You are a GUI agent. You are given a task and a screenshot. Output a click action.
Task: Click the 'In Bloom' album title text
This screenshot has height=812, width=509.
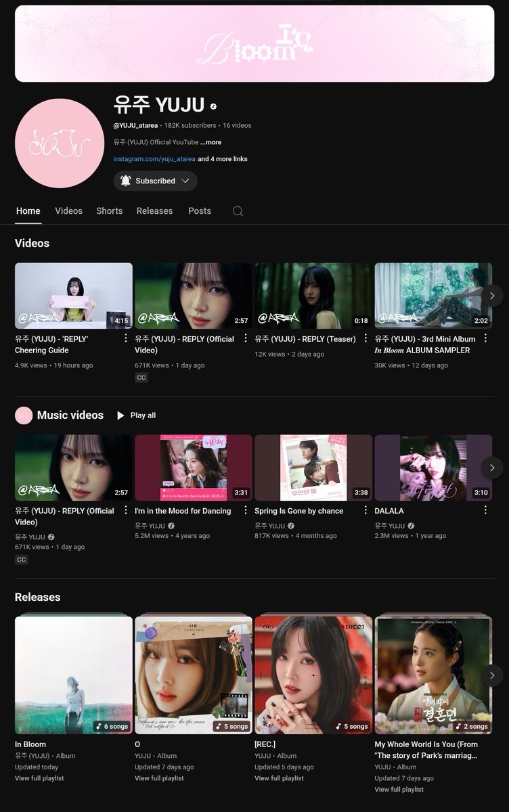point(30,744)
